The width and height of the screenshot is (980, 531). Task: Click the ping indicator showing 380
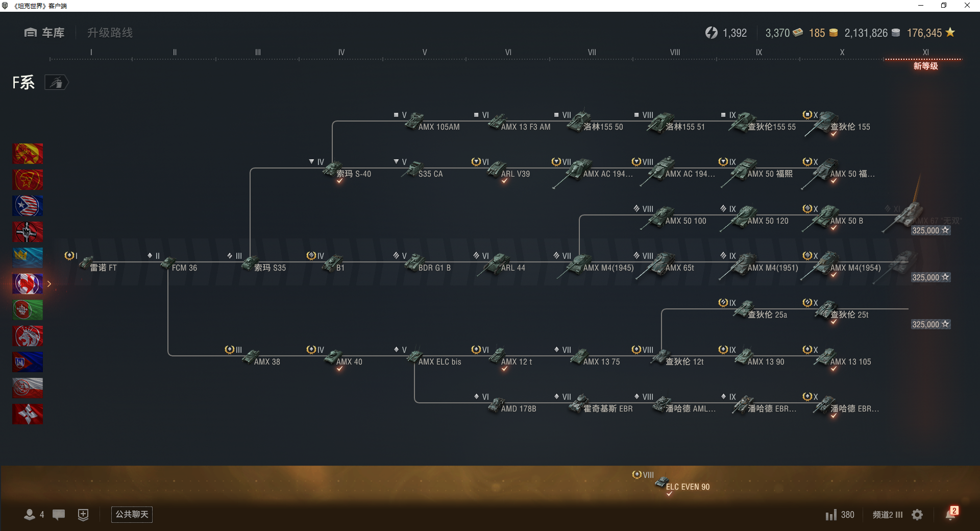pos(840,515)
